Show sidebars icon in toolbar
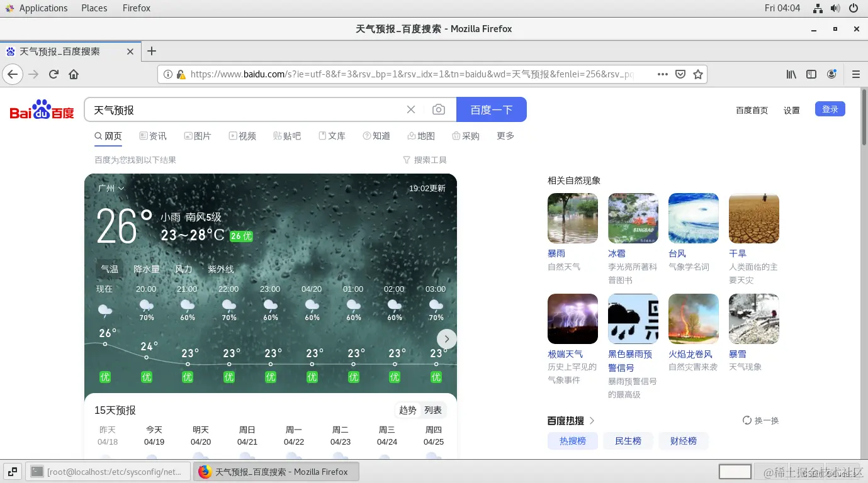 811,74
